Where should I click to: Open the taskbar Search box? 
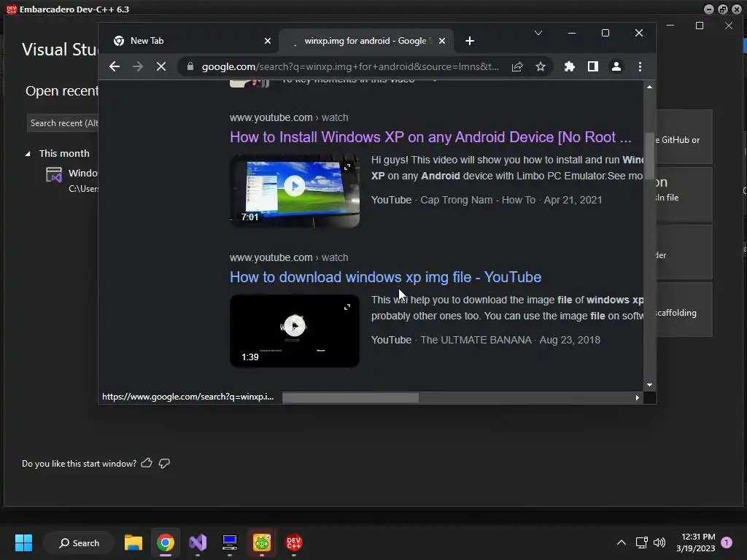(79, 542)
